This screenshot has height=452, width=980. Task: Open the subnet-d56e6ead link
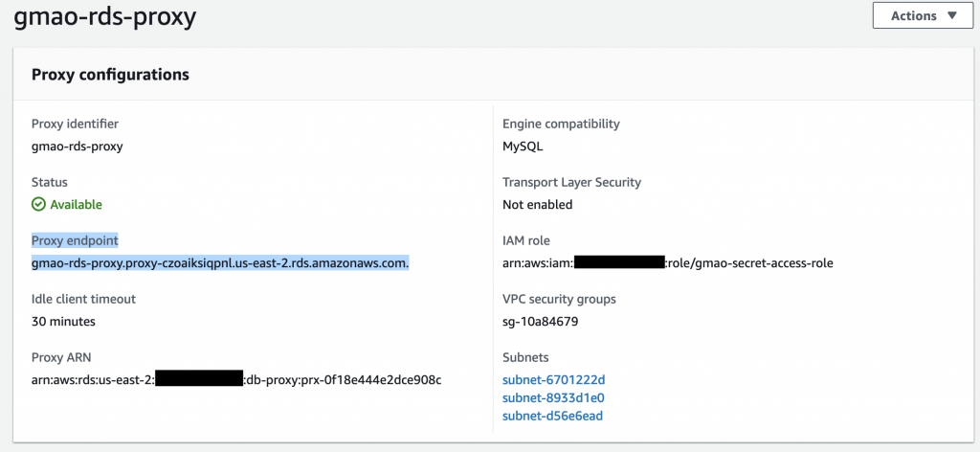pos(553,416)
